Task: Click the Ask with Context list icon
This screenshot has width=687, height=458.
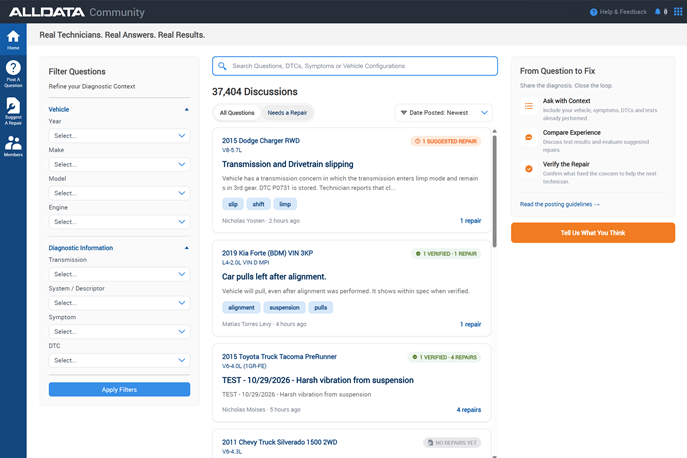Action: (x=529, y=106)
